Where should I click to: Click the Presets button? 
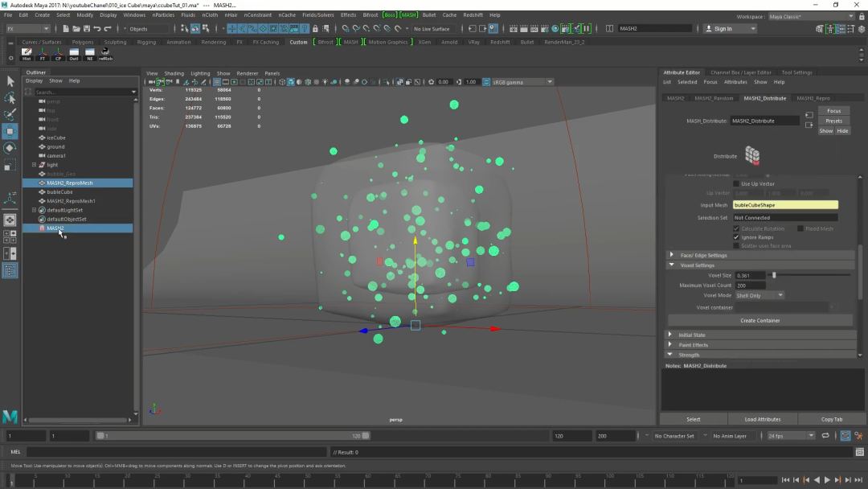tap(833, 121)
